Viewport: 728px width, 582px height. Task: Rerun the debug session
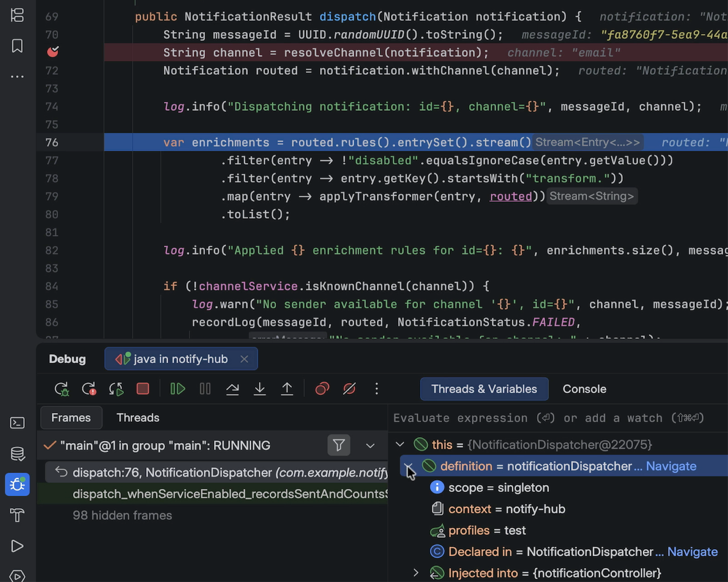pos(61,389)
